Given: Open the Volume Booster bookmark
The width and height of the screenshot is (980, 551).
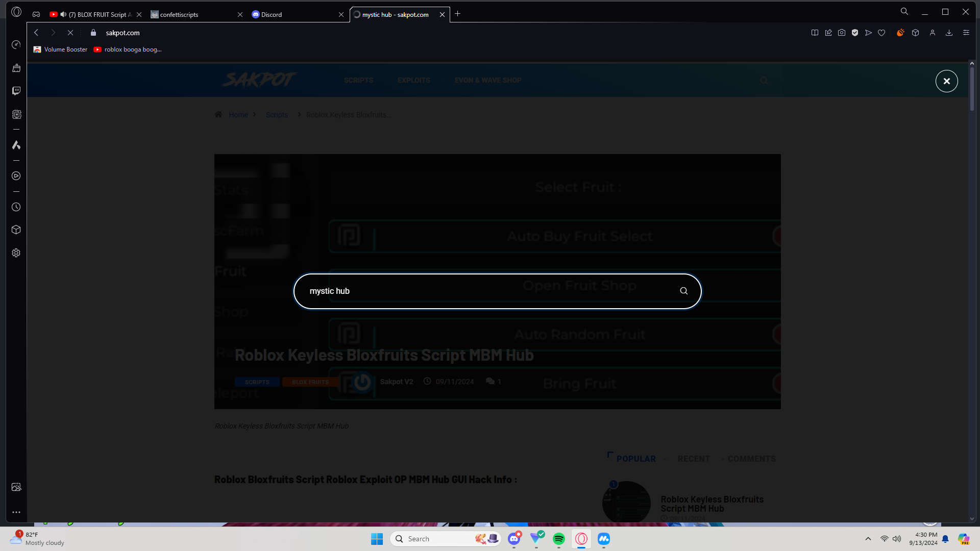Looking at the screenshot, I should click(60, 49).
